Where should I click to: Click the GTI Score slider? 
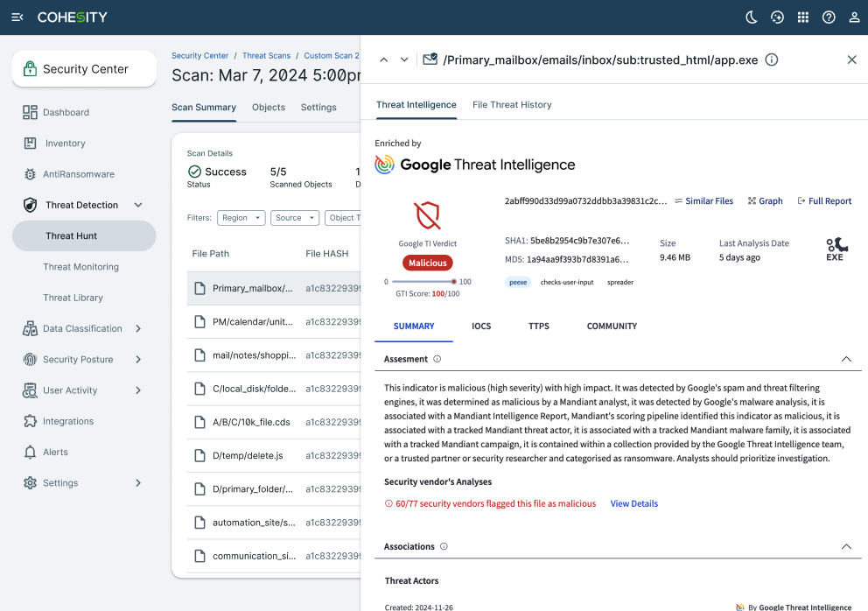[x=422, y=282]
